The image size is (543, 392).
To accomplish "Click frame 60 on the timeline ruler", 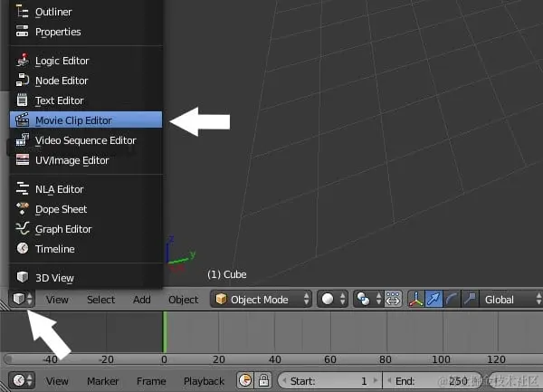I will (330, 359).
